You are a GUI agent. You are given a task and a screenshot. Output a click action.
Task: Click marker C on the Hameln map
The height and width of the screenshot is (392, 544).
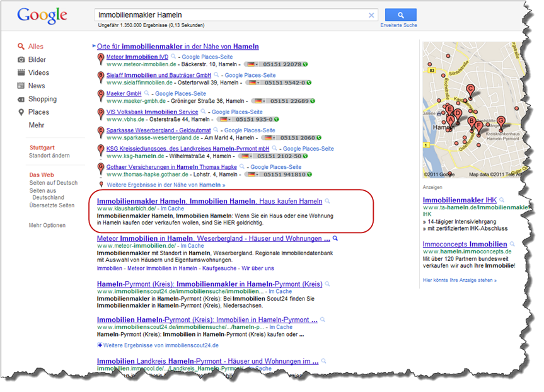point(470,90)
